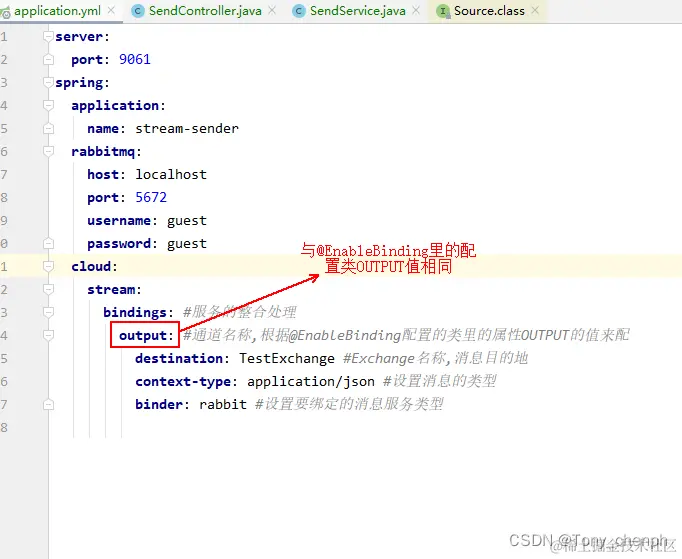Screen dimensions: 682x559
Task: Click the output key
Action: point(144,336)
